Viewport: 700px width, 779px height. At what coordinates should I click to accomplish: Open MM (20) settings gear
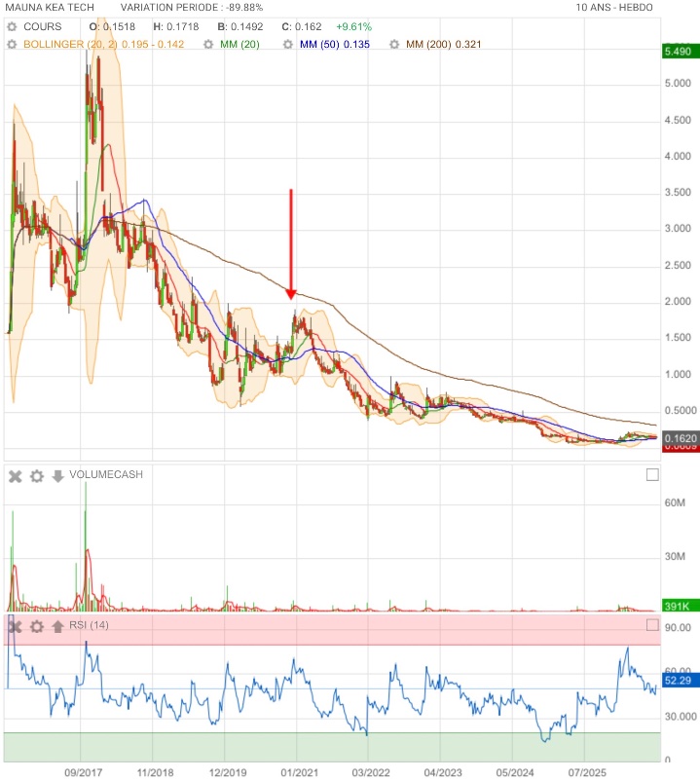(208, 44)
